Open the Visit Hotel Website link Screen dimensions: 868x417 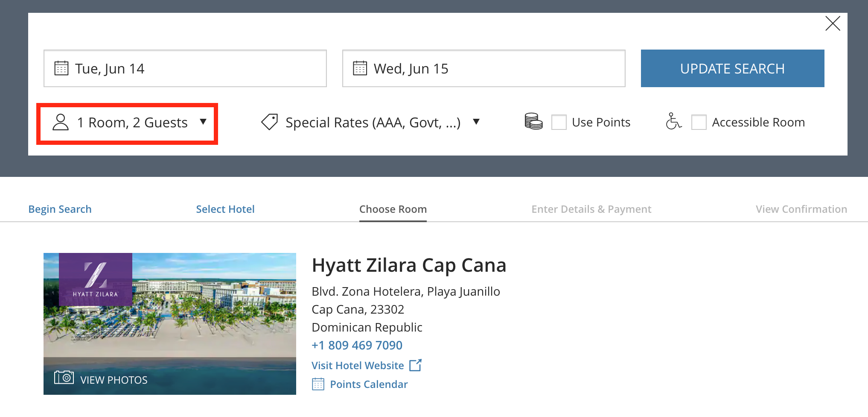pyautogui.click(x=358, y=365)
